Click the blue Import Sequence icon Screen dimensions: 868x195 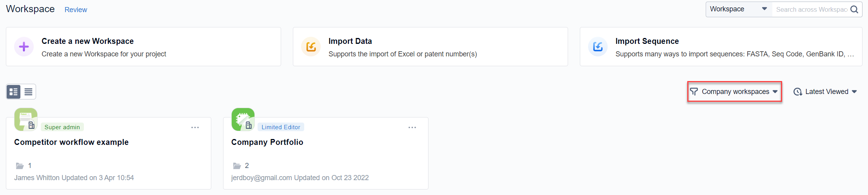(x=598, y=47)
